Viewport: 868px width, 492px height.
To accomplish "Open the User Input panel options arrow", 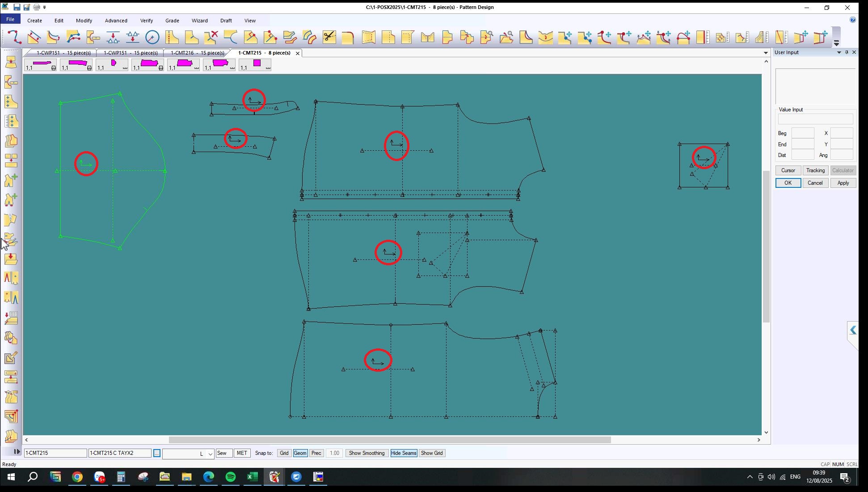I will (839, 53).
